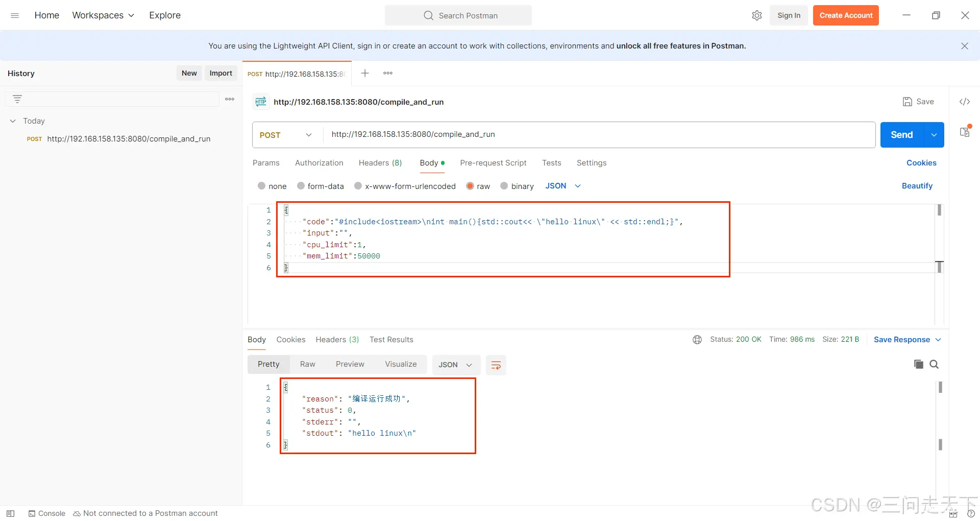
Task: Open the POST method dropdown
Action: pos(286,135)
